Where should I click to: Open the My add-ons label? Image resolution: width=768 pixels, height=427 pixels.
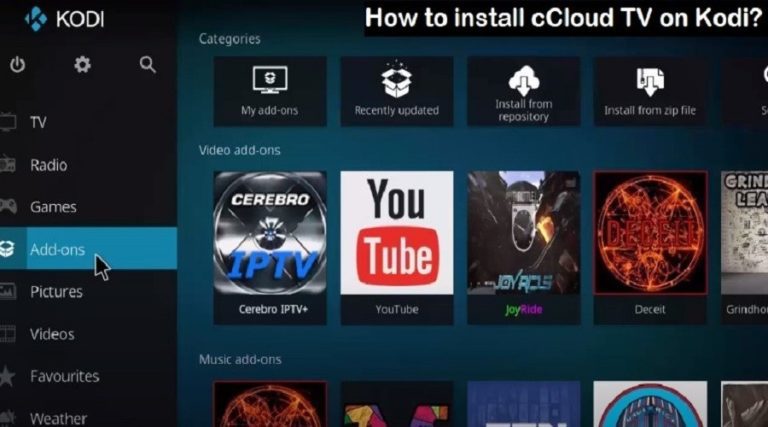[x=269, y=111]
